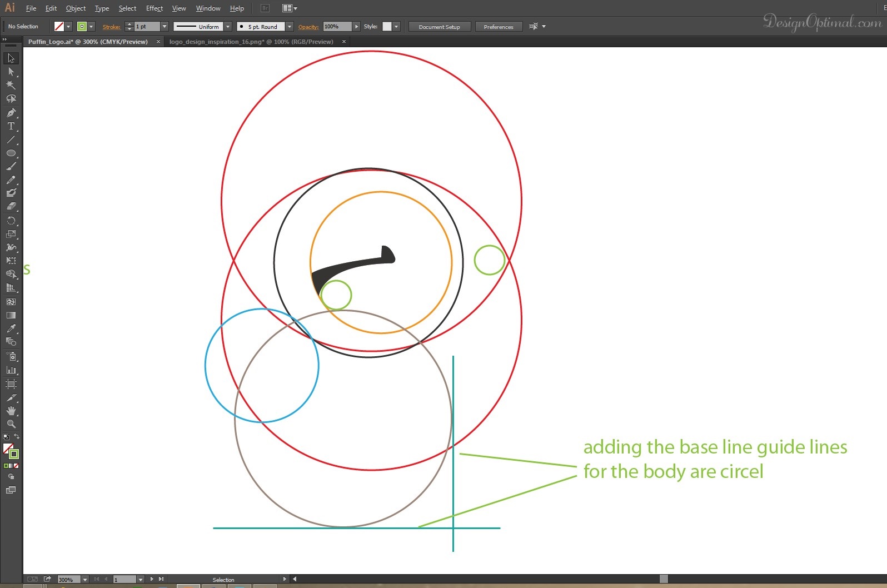
Task: Pick the Perspective Grid tool
Action: (x=11, y=288)
